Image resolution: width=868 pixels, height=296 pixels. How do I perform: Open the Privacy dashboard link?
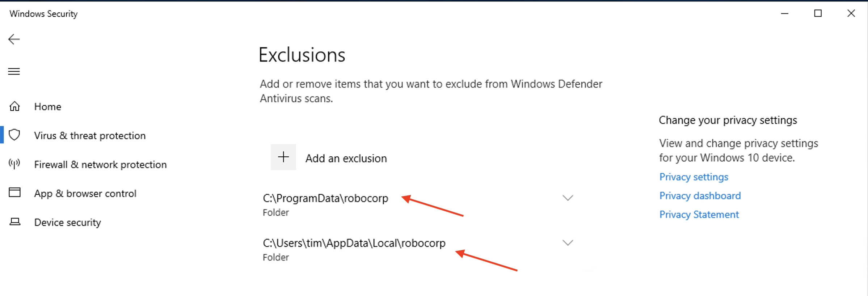700,196
